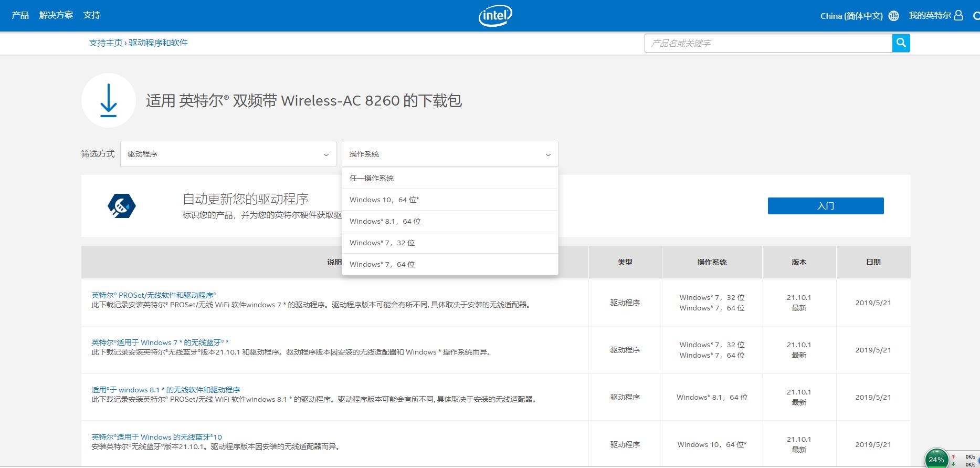The height and width of the screenshot is (468, 980).
Task: Click the driver assistant hexagon icon
Action: [122, 206]
